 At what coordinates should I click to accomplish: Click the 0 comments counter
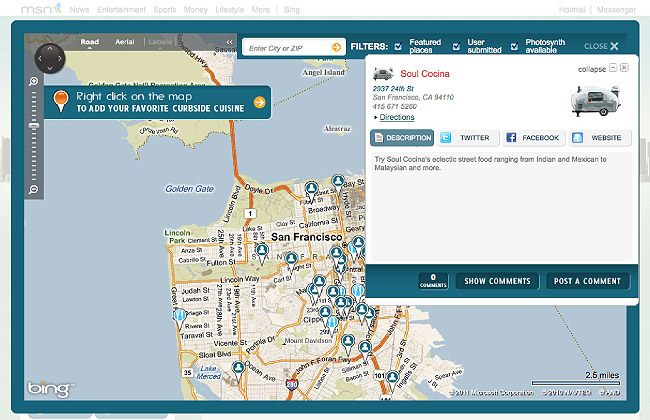(433, 281)
